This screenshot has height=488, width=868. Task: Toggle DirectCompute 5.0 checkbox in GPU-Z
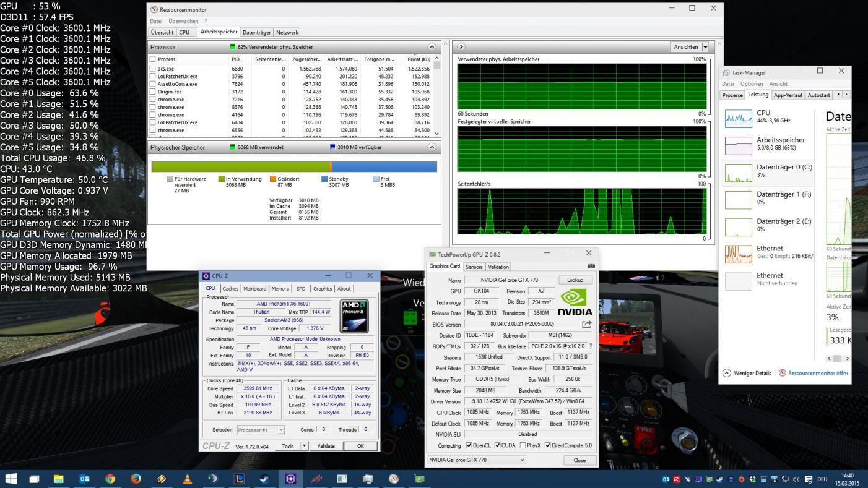(x=547, y=445)
